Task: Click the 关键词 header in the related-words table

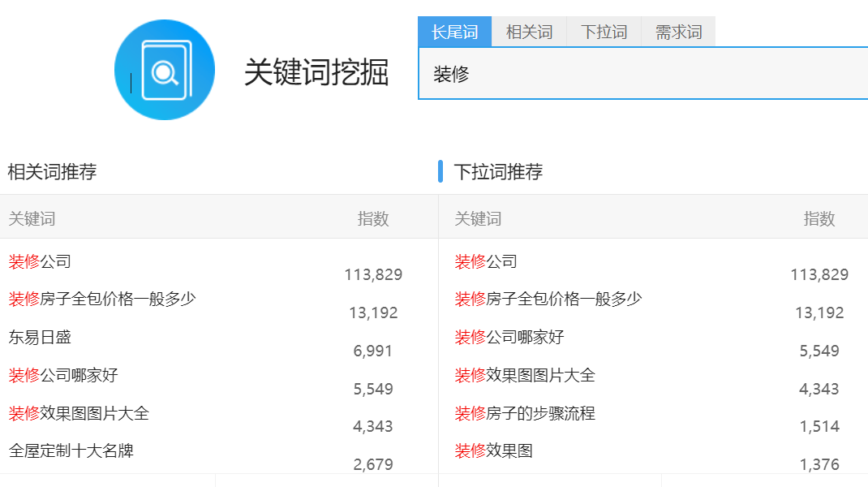Action: pos(32,219)
